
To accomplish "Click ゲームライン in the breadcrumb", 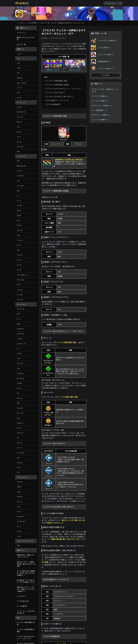I will pyautogui.click(x=21, y=23).
